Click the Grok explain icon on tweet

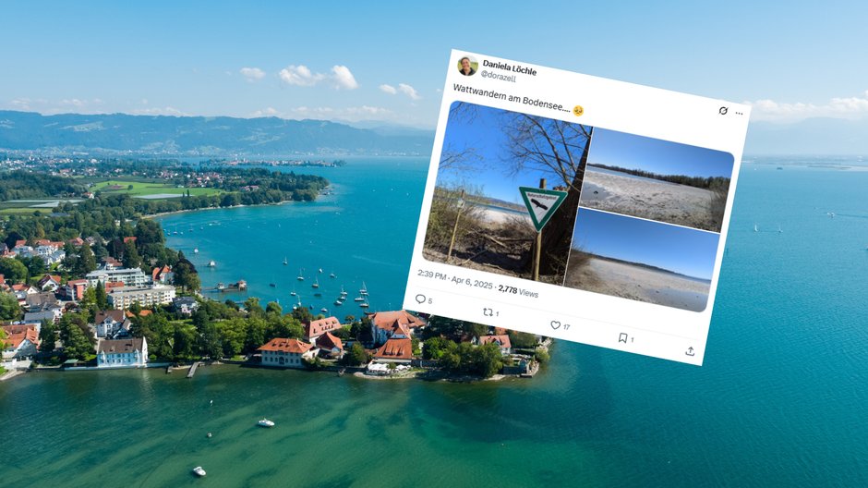pyautogui.click(x=723, y=111)
